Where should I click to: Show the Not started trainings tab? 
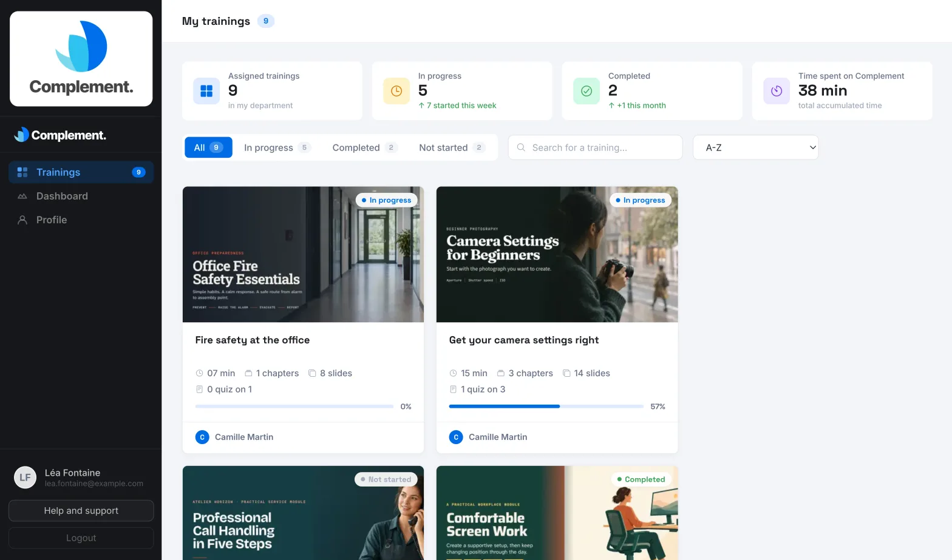[452, 147]
